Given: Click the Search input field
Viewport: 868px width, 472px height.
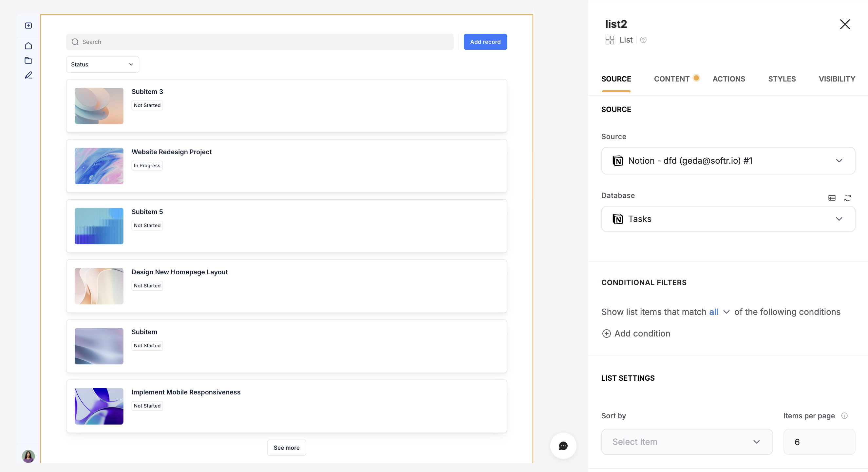Looking at the screenshot, I should 259,42.
